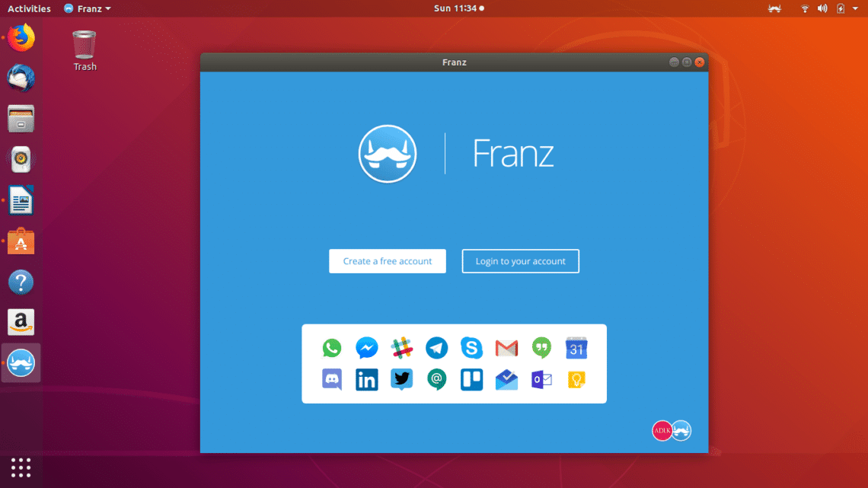Open the Activities overview
Image resolution: width=868 pixels, height=488 pixels.
coord(29,8)
